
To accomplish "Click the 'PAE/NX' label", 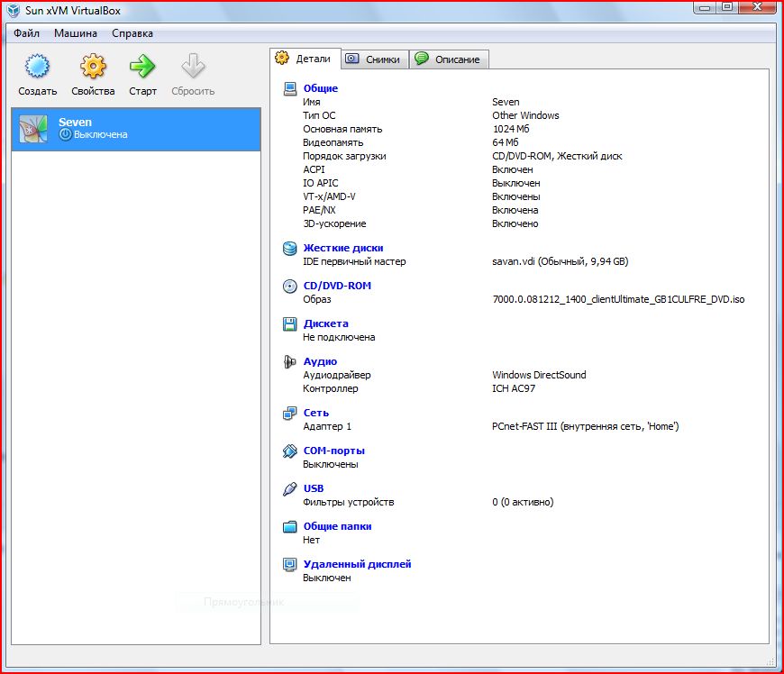I will point(319,211).
